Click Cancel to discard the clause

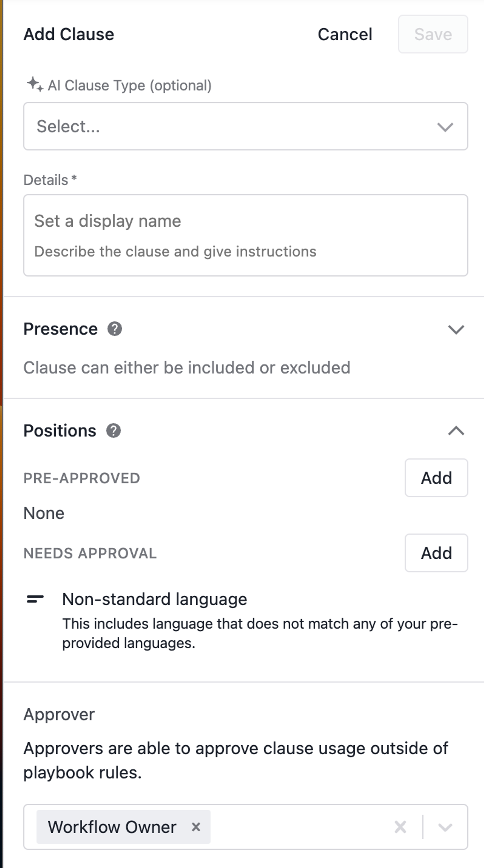pos(345,34)
